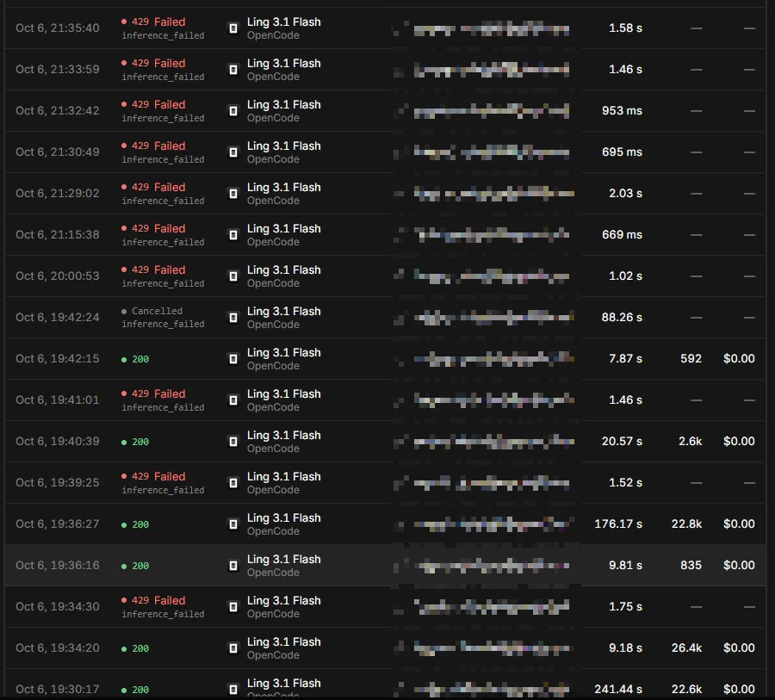Select the token count 2.6k
The height and width of the screenshot is (700, 775).
(690, 442)
